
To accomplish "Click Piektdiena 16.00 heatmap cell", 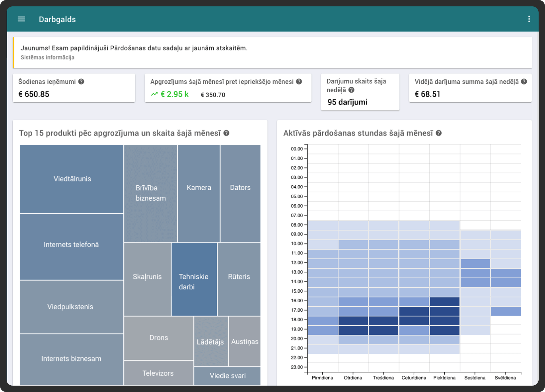I will (x=445, y=302).
